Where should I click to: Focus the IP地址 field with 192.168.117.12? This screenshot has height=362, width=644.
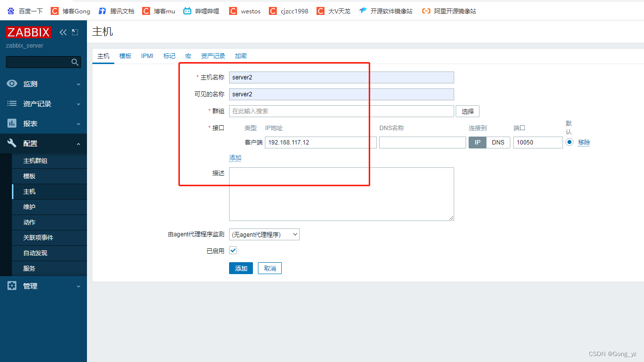pos(321,143)
